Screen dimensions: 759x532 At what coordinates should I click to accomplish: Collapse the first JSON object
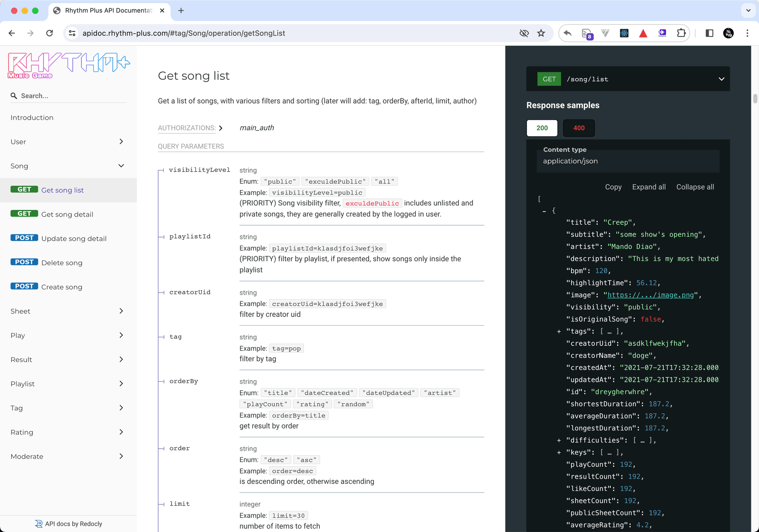(x=544, y=211)
